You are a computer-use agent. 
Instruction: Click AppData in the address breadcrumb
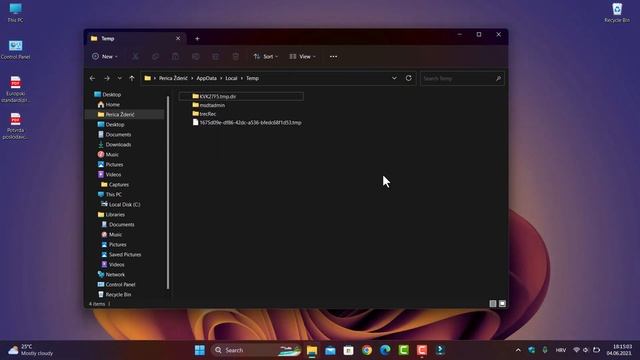[207, 78]
